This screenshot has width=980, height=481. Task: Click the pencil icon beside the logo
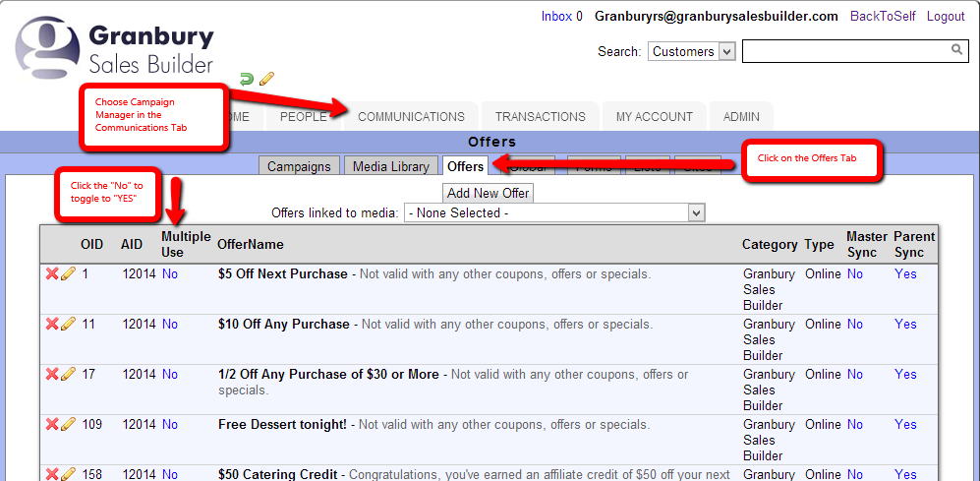[267, 79]
